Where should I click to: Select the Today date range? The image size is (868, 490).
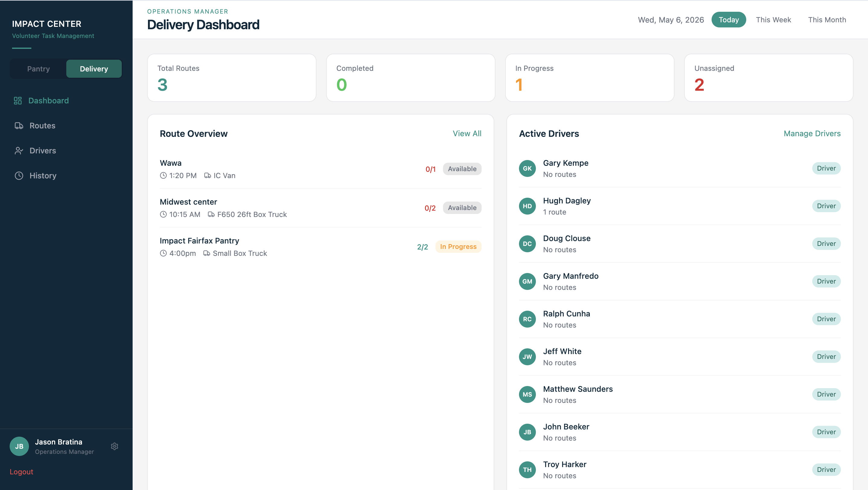click(728, 20)
